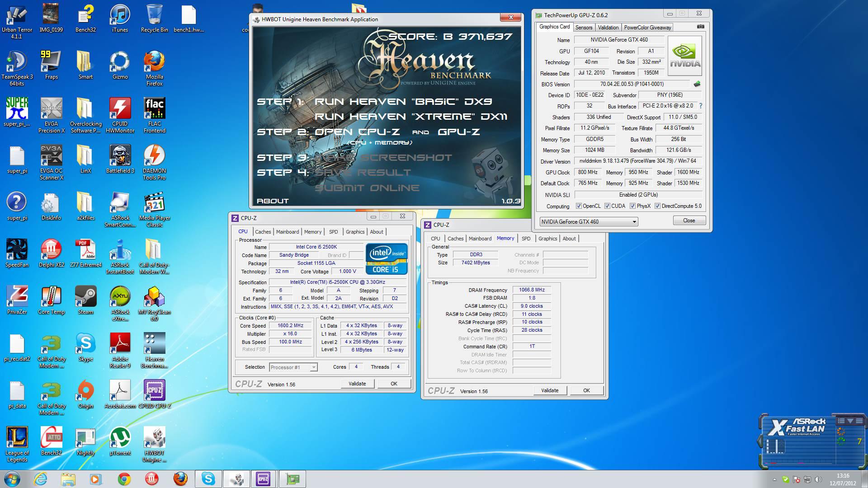The width and height of the screenshot is (868, 488).
Task: Click OK in right CPU-Z Memory window
Action: (x=586, y=390)
